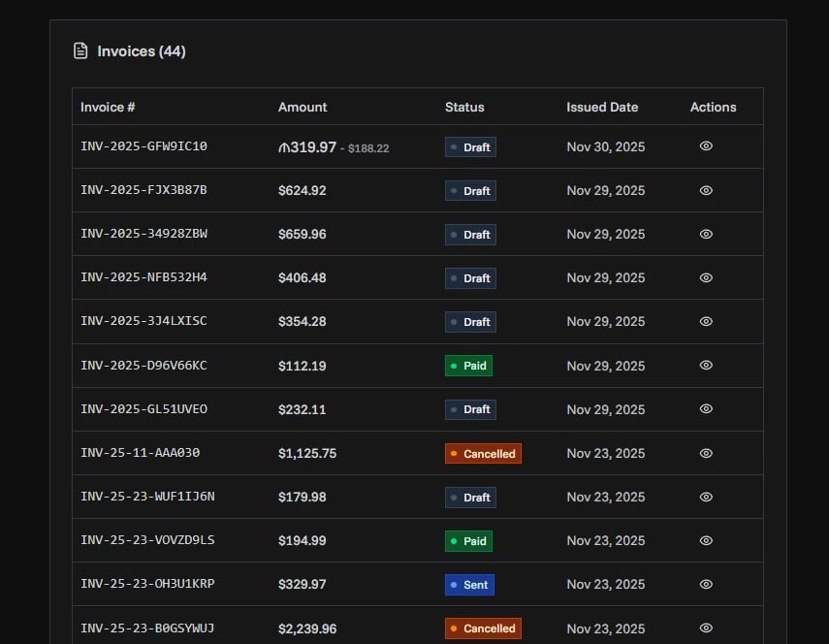Open the eye icon for INV-25-23-WUF1IJ6N
Image resolution: width=829 pixels, height=644 pixels.
tap(705, 497)
